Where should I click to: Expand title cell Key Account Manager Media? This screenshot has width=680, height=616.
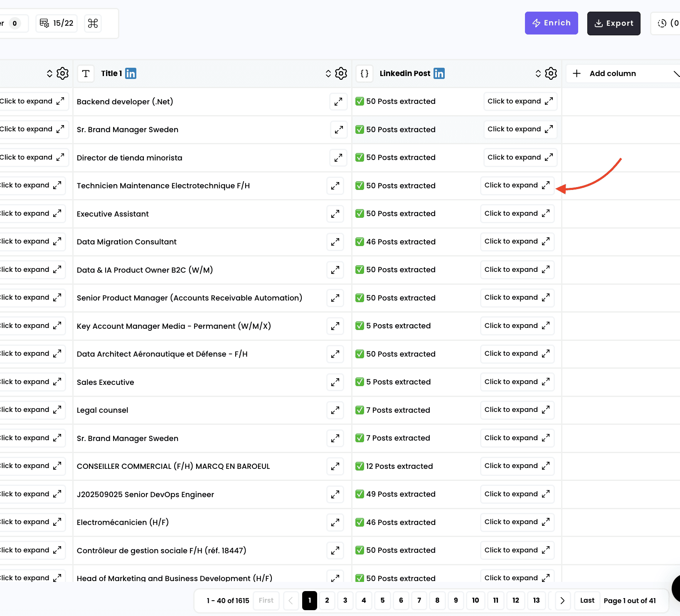[335, 326]
